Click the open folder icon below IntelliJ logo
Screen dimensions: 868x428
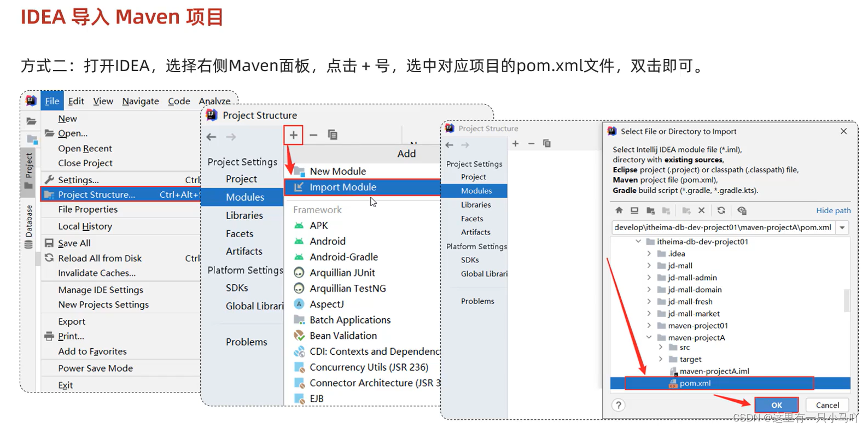click(31, 121)
